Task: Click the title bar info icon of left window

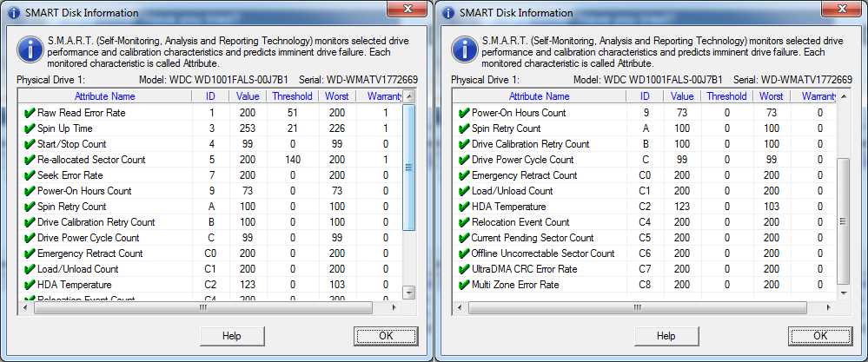Action: [14, 13]
